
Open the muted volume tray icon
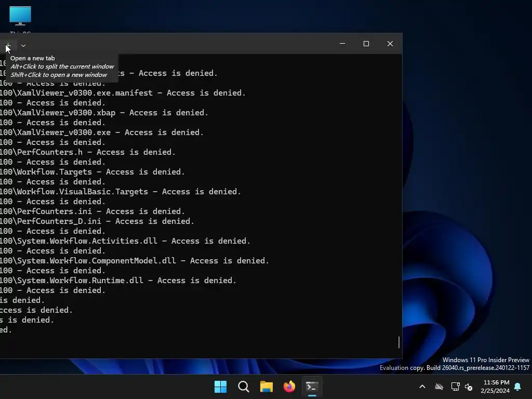click(469, 387)
